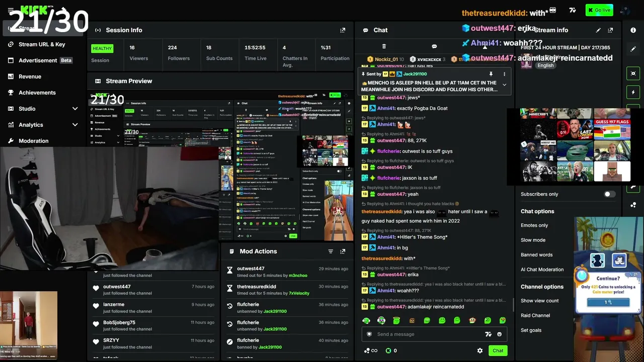Insert the monkey emote
The height and width of the screenshot is (362, 644).
tap(472, 320)
